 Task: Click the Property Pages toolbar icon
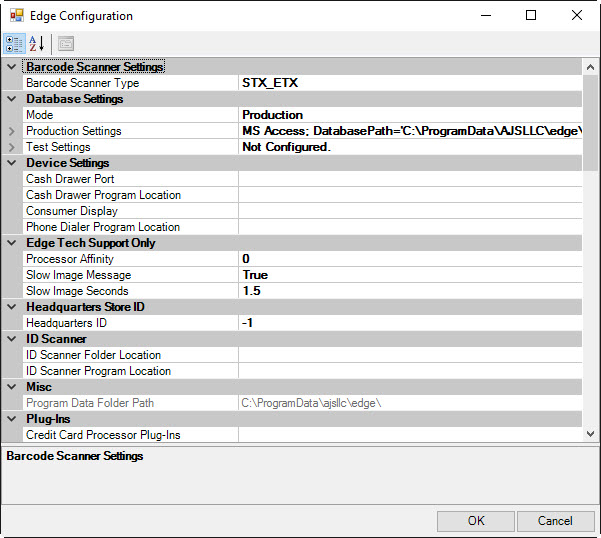click(x=66, y=43)
